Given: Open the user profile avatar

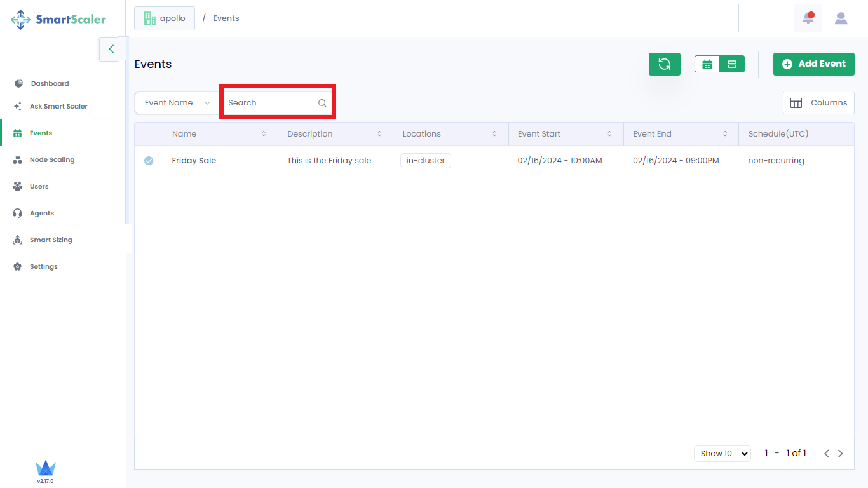Looking at the screenshot, I should tap(841, 18).
